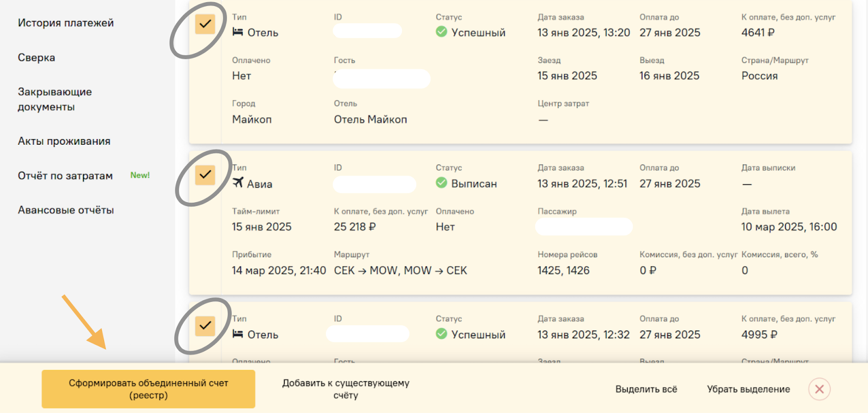868x413 pixels.
Task: Select Выделить всё
Action: 646,389
